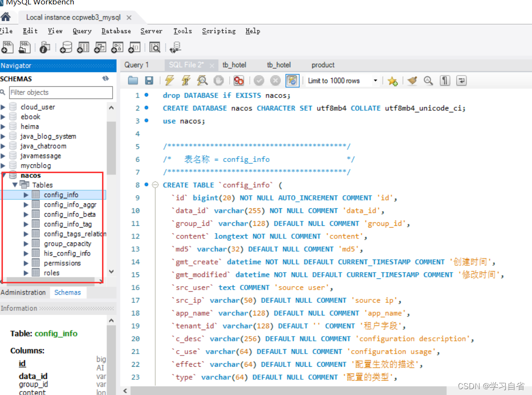Create new stored procedure icon
Screen dimensions: 532x395
coord(117,47)
